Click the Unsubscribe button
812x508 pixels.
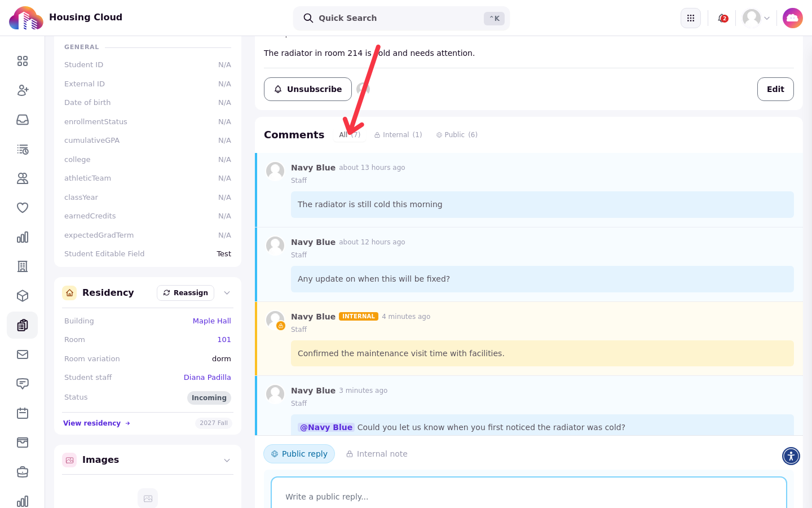[x=308, y=89]
